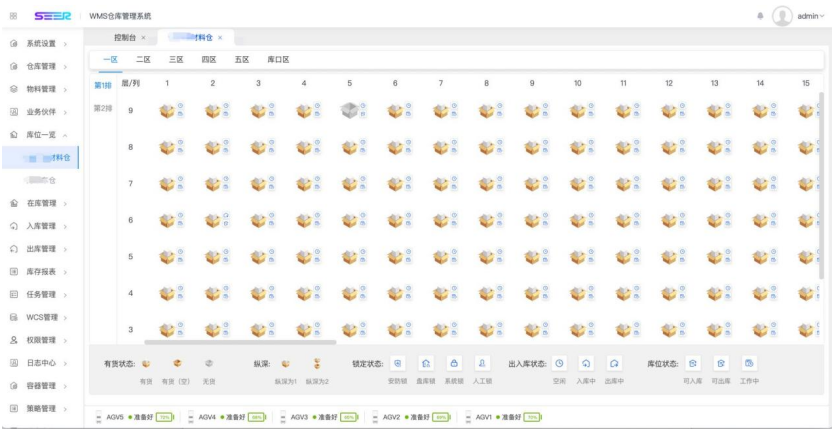The height and width of the screenshot is (430, 835).
Task: Click the 可入库 location status legend icon
Action: click(x=693, y=364)
